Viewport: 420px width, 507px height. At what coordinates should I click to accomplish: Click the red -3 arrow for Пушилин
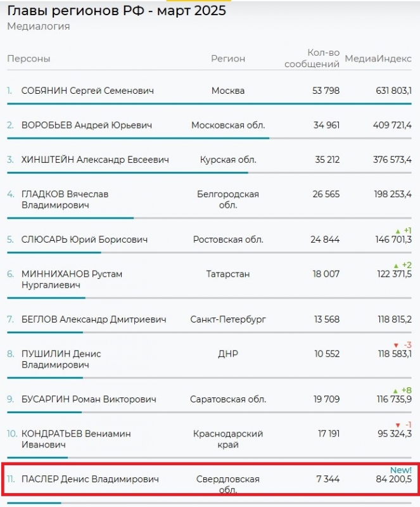(x=397, y=345)
